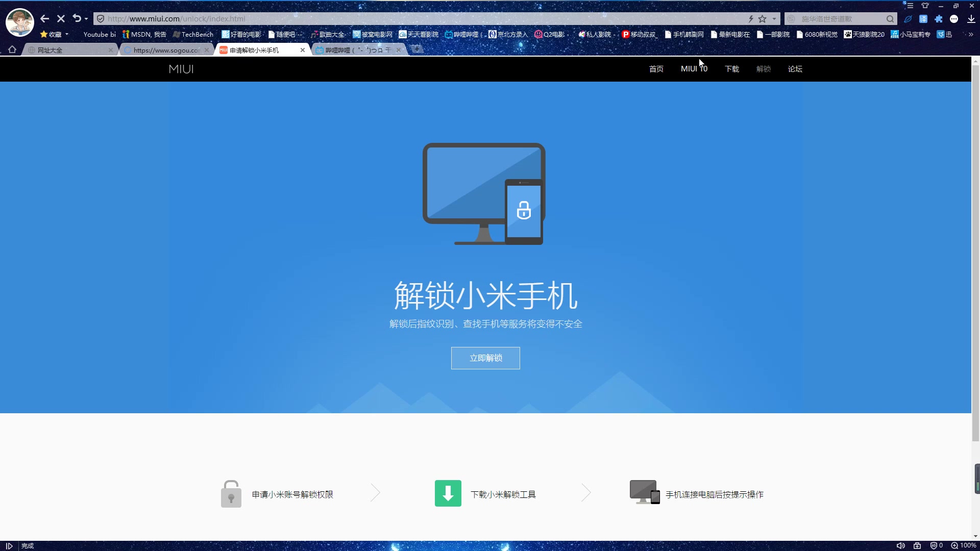Open the 哔哩哔哩 bookmark in bookmarks bar

[462, 34]
